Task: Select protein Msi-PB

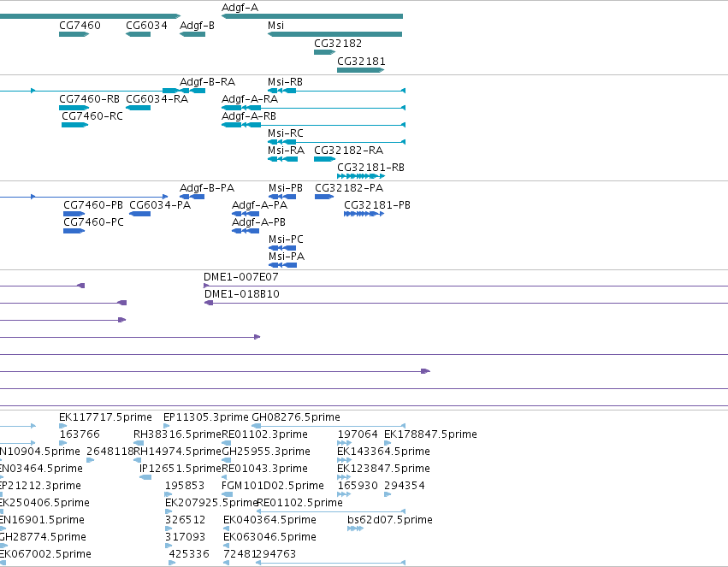Action: tap(282, 198)
